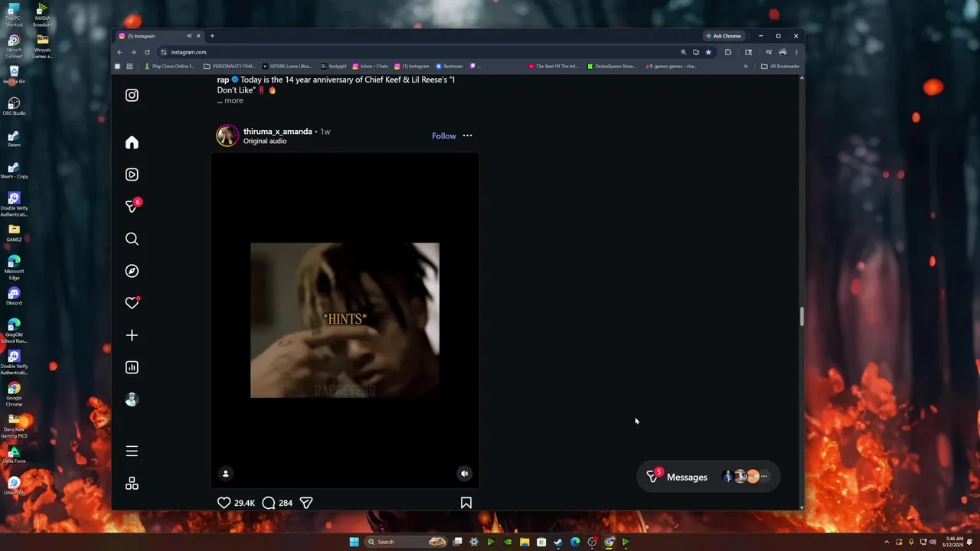Open Chrome zoom magnifier icon

[684, 52]
